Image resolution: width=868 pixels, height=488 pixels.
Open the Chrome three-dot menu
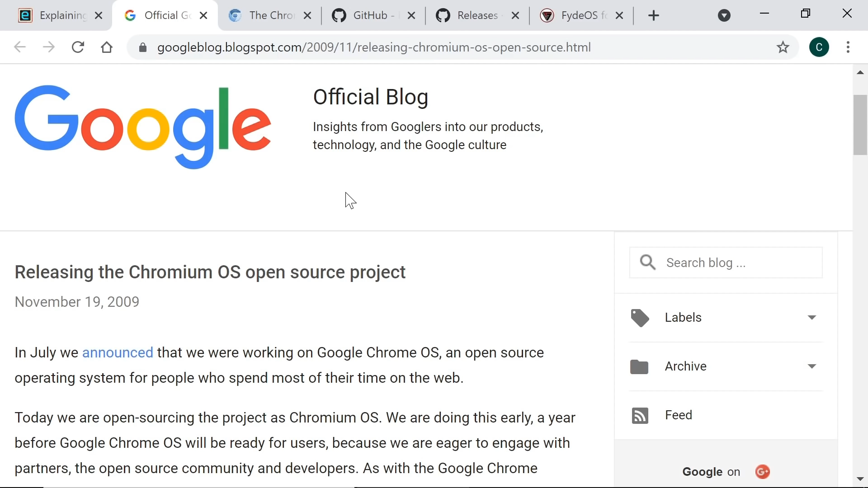click(x=848, y=47)
